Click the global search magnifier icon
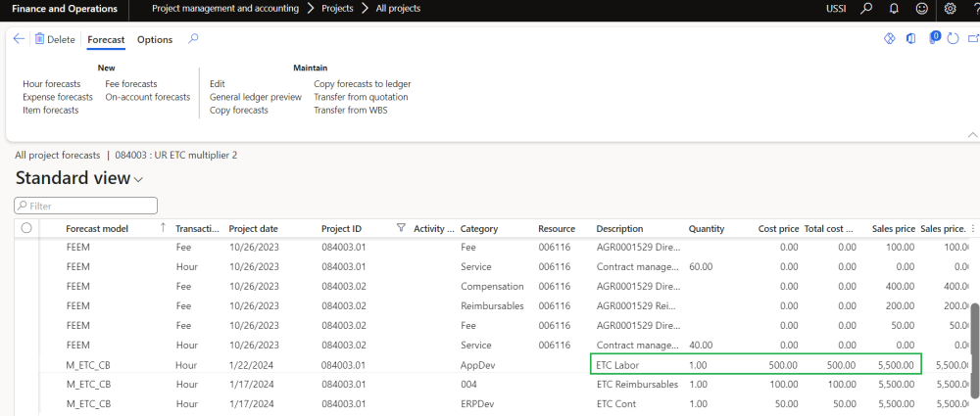 (x=866, y=9)
